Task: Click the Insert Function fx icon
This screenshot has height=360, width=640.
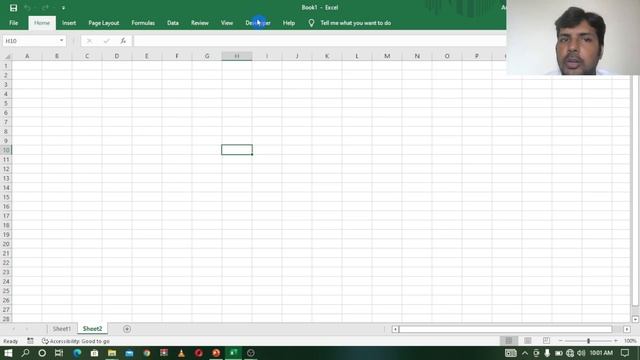Action: [123, 41]
